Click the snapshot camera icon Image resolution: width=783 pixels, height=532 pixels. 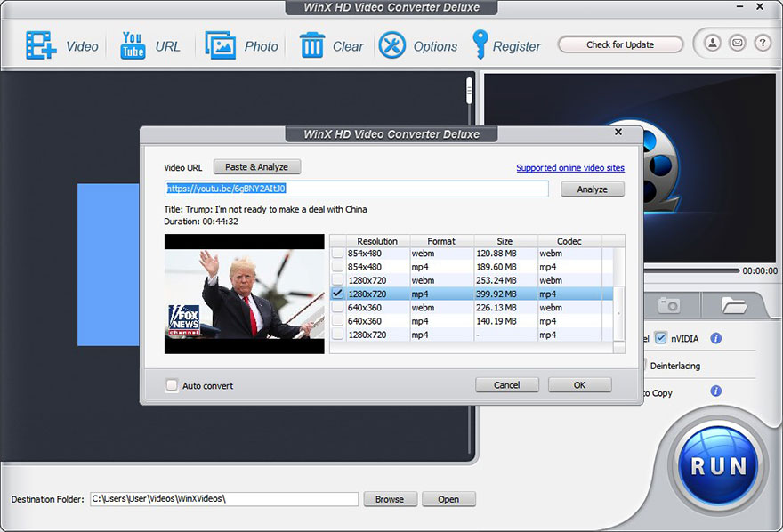point(668,305)
